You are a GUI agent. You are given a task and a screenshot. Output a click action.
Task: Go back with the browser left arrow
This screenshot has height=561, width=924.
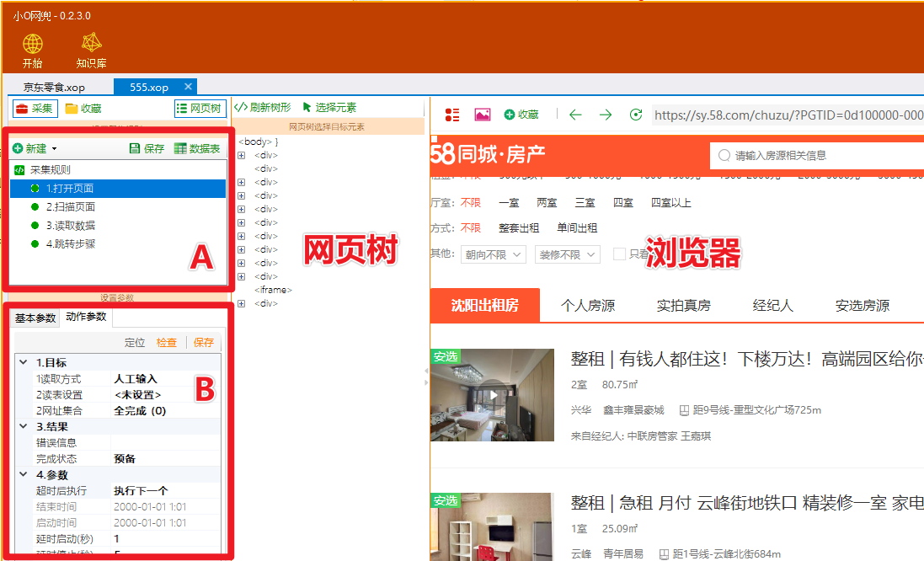[x=576, y=115]
